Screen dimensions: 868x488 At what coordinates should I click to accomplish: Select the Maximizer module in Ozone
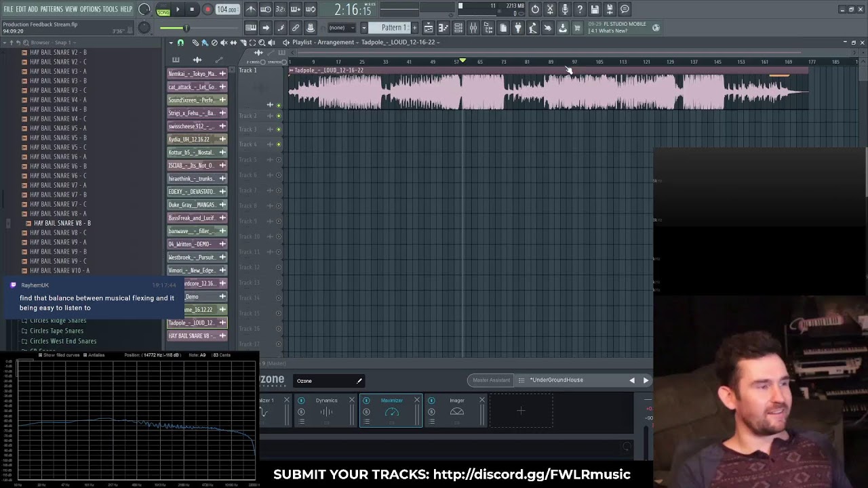pos(391,411)
